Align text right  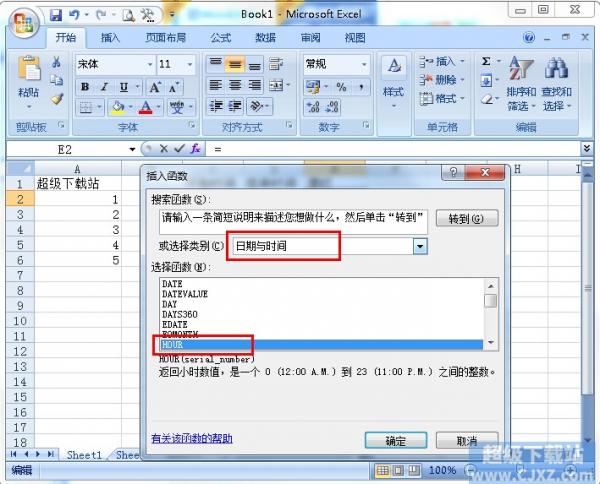point(254,86)
